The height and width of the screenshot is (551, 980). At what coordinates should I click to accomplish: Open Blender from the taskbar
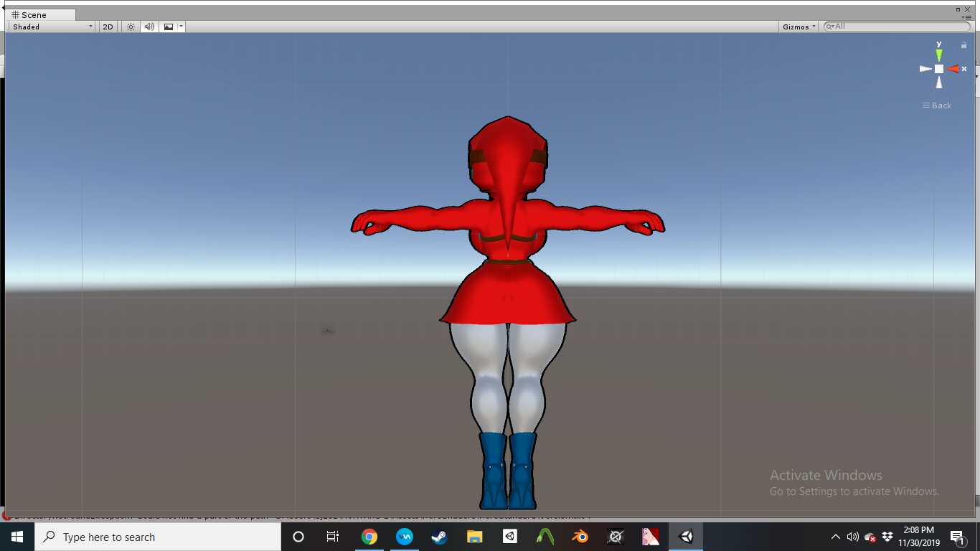pyautogui.click(x=580, y=537)
